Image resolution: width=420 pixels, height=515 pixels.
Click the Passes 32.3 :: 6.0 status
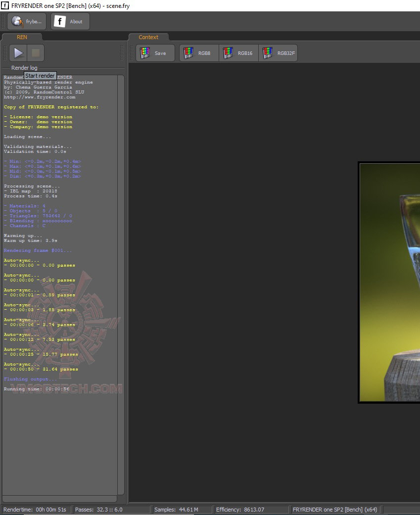[x=98, y=510]
